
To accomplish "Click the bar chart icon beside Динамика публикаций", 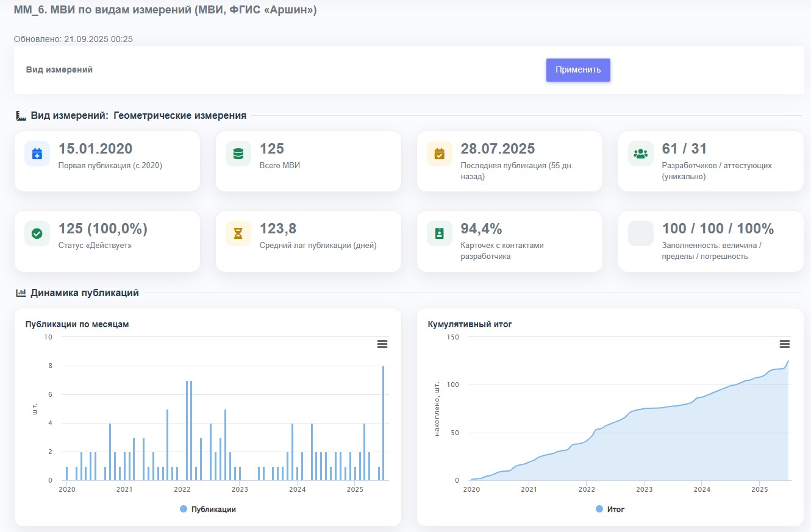I will (21, 293).
